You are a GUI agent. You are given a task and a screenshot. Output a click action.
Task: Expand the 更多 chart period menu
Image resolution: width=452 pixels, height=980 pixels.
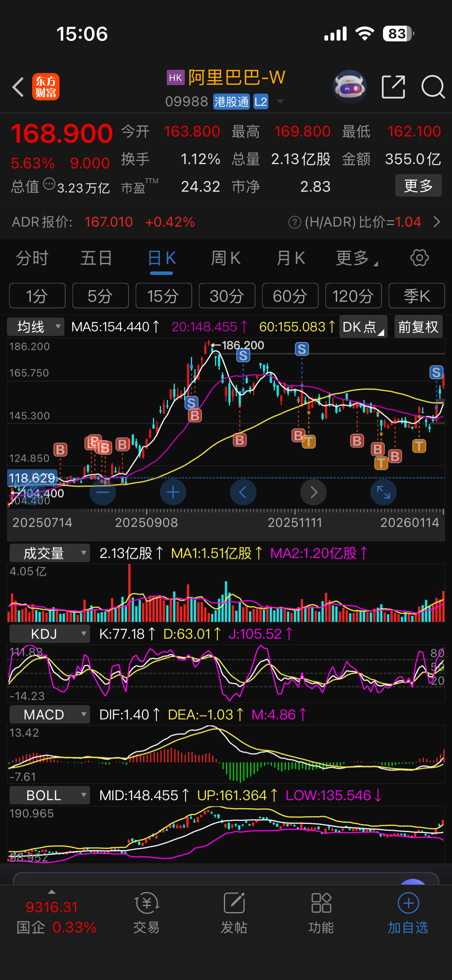point(356,258)
